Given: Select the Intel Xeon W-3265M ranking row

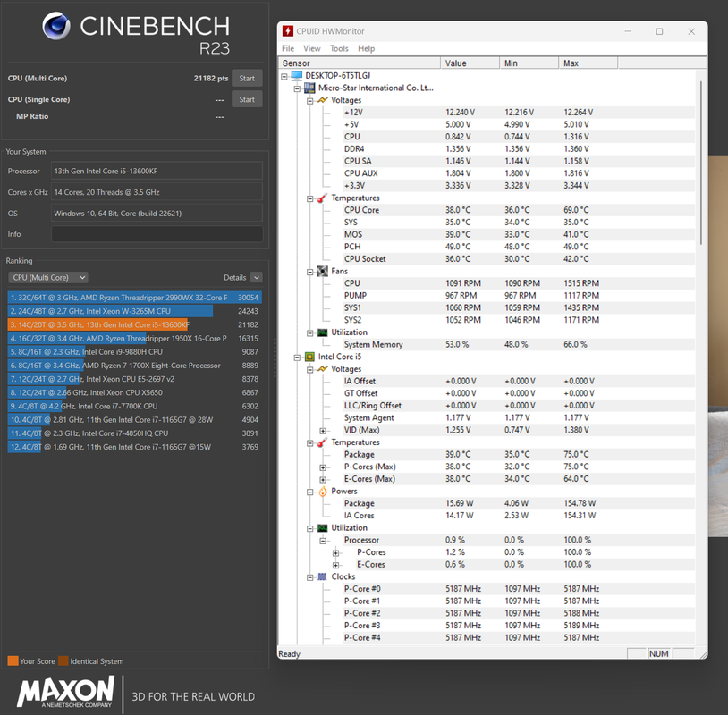Looking at the screenshot, I should pos(135,311).
